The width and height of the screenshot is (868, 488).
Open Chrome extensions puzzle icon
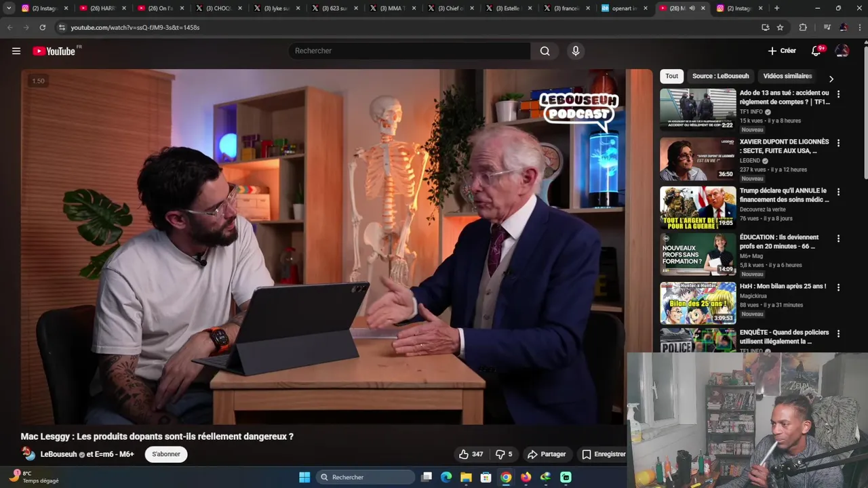point(803,27)
